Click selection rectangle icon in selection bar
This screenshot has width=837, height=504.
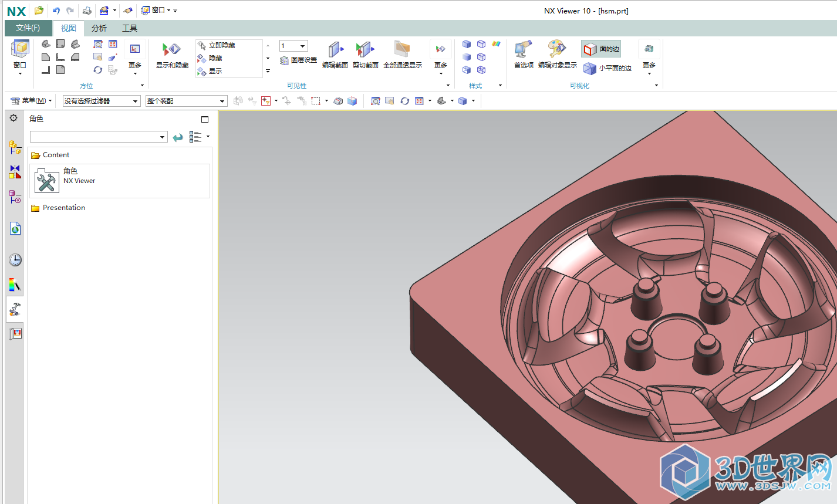pyautogui.click(x=316, y=101)
